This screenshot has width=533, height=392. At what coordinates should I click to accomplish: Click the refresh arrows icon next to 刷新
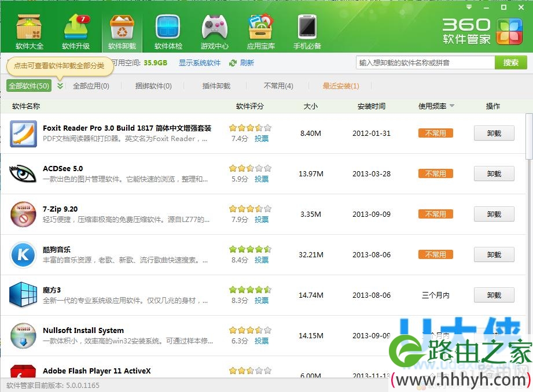tap(233, 63)
